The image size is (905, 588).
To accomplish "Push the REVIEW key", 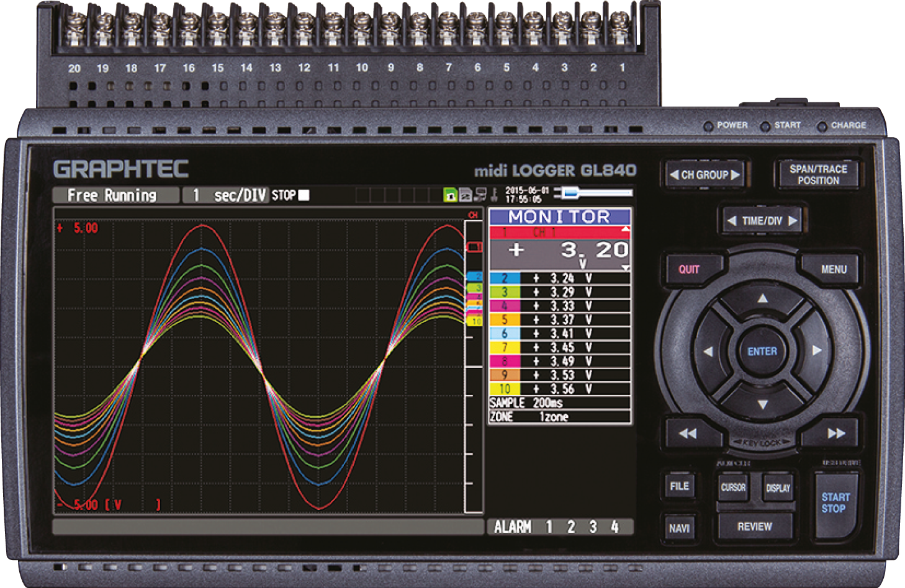I will tap(755, 527).
